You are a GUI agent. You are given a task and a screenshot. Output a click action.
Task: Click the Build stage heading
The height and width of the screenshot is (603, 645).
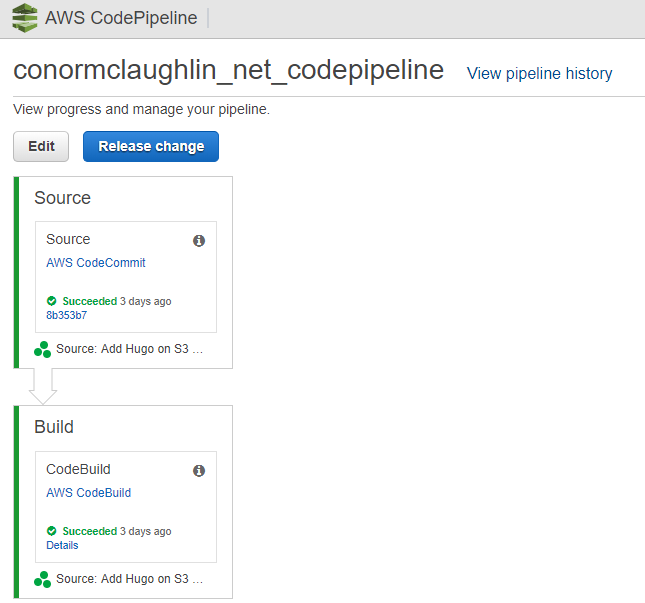pyautogui.click(x=54, y=427)
